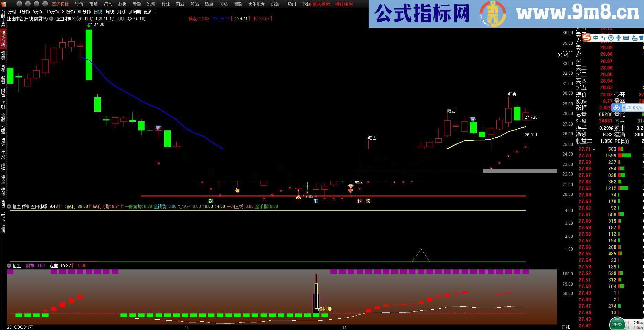
Task: Open 财富 in left sidebar
Action: point(3,92)
